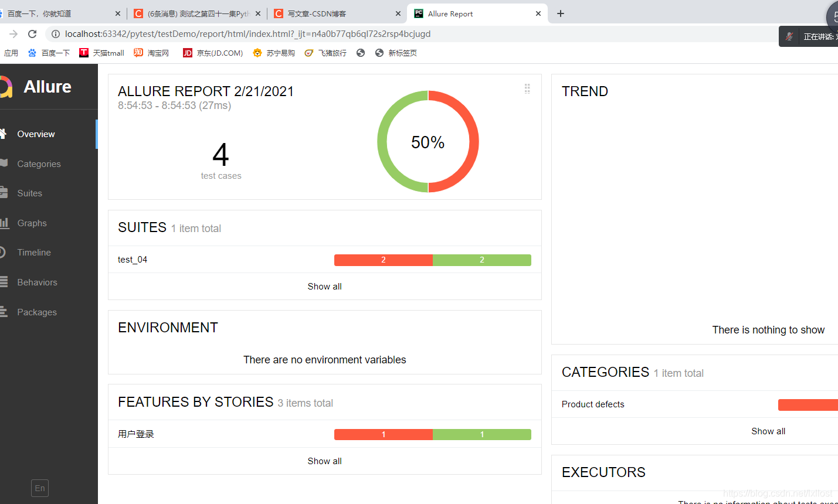Click the Suites briefcase icon
This screenshot has width=838, height=504.
point(4,192)
